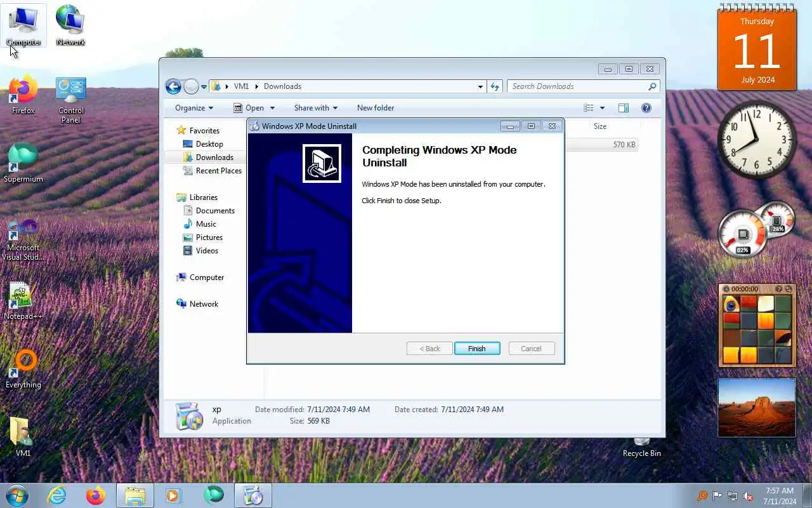Open Explorer help question mark
Image resolution: width=812 pixels, height=508 pixels.
click(646, 108)
